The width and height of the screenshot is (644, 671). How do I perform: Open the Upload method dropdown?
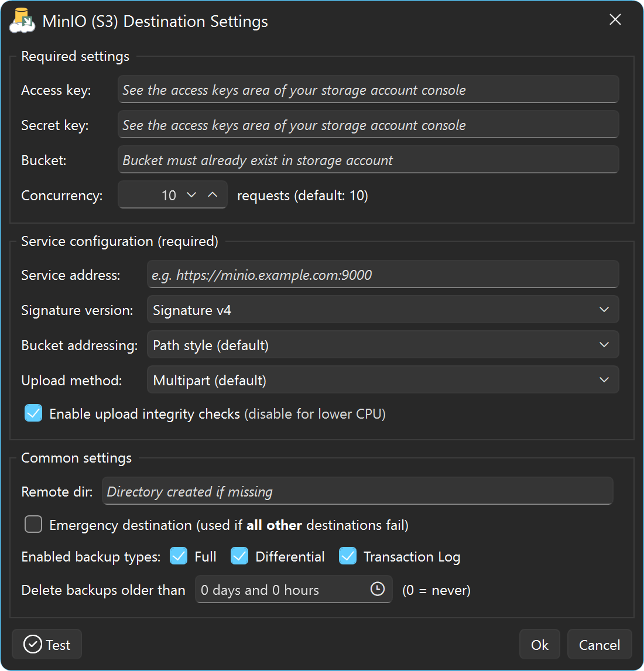click(x=383, y=379)
